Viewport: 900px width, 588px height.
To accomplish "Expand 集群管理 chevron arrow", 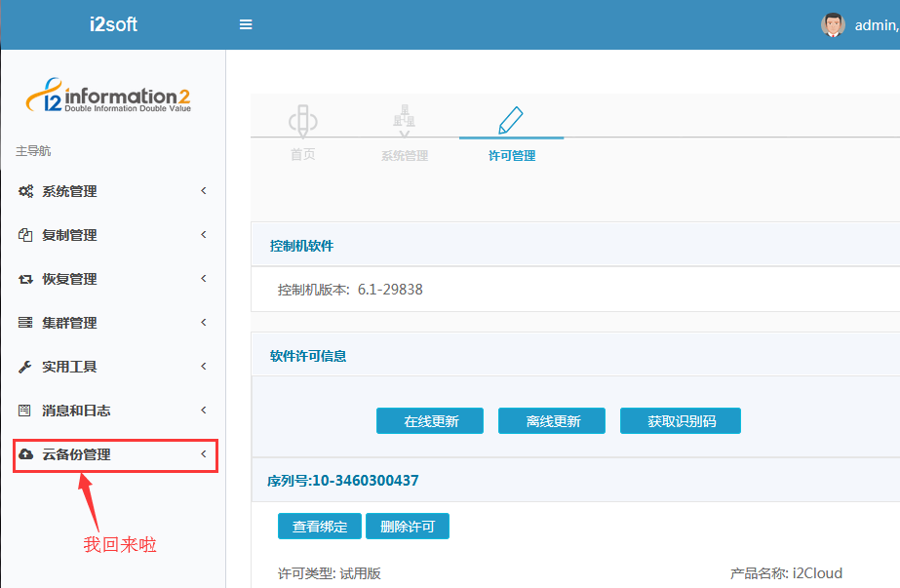I will click(x=203, y=323).
